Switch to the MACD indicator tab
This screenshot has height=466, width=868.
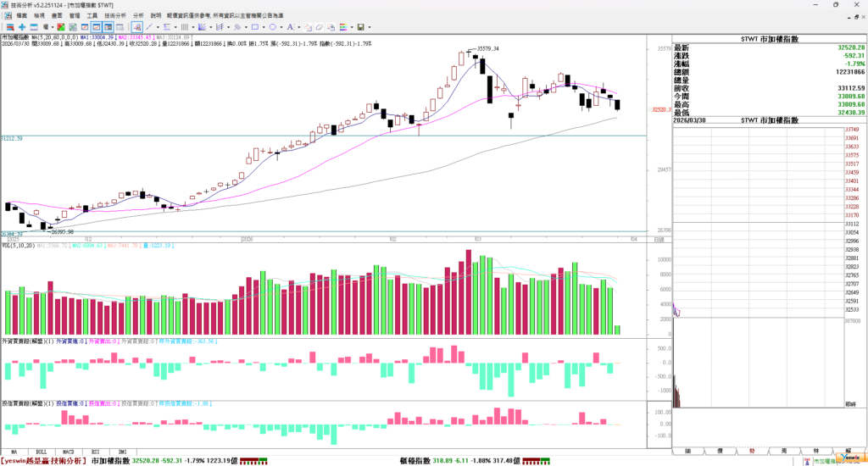[x=68, y=452]
